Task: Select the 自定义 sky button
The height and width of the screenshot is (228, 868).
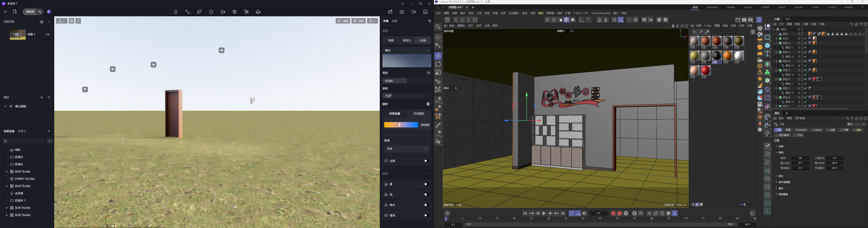Action: coord(407,41)
